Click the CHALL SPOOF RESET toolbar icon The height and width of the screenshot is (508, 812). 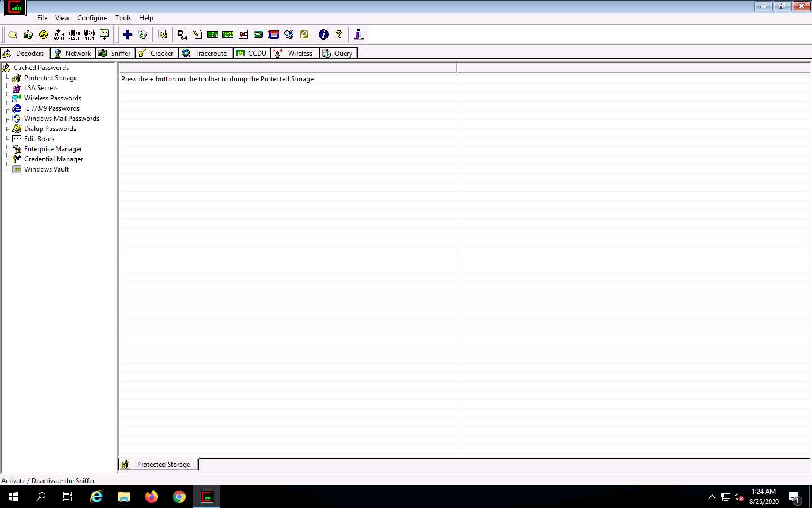[x=74, y=35]
